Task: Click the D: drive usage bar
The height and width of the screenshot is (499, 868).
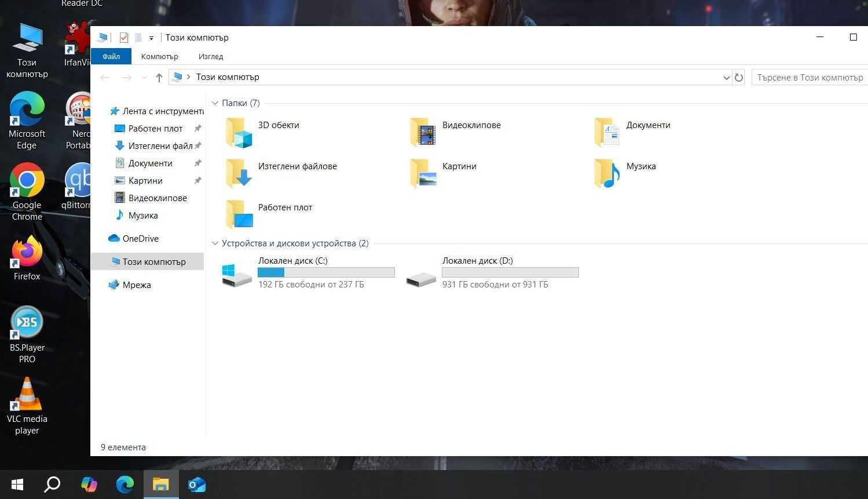Action: (x=510, y=272)
